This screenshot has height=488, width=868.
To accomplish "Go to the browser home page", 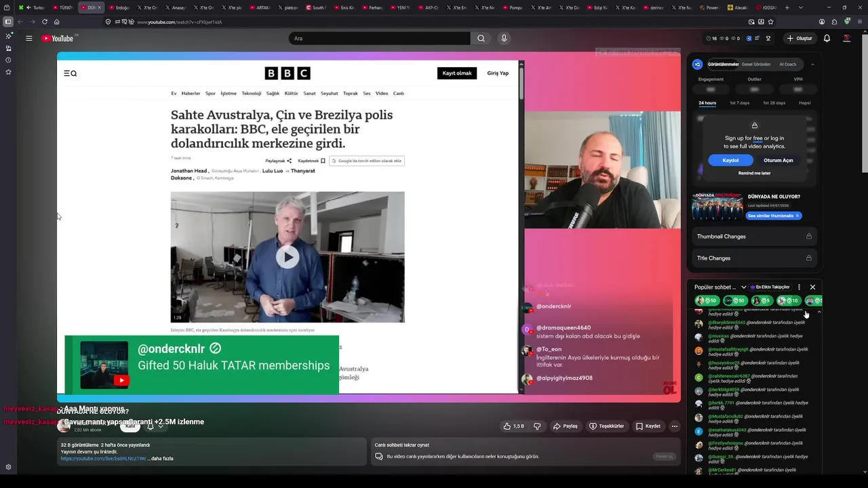I will click(x=57, y=22).
